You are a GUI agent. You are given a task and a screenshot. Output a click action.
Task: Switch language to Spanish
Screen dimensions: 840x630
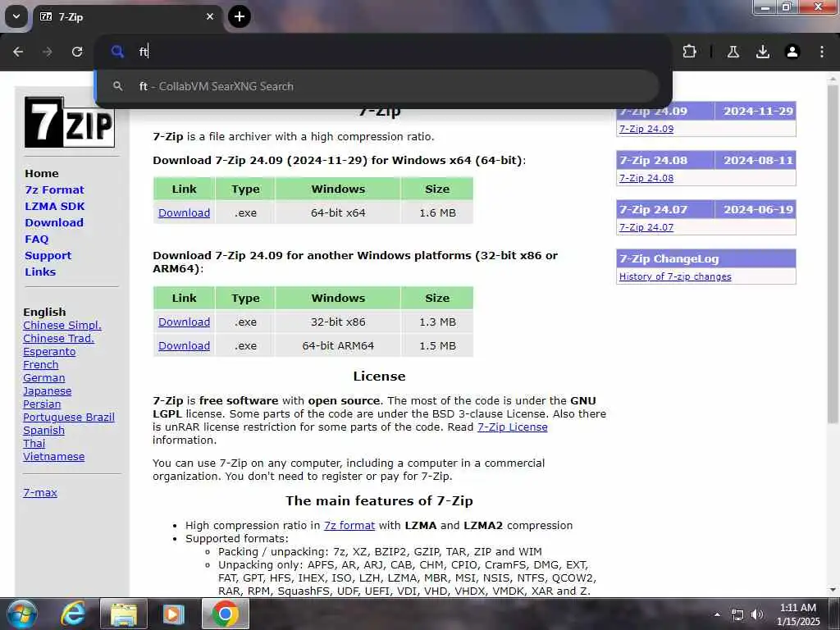[44, 430]
